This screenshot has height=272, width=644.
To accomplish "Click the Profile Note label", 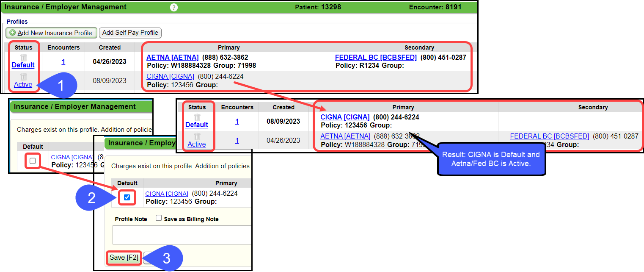I will pos(131,219).
